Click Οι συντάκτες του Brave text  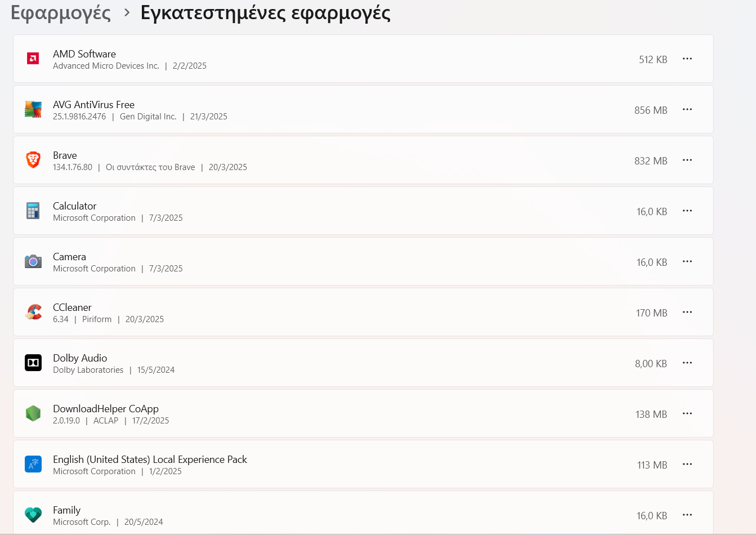150,167
